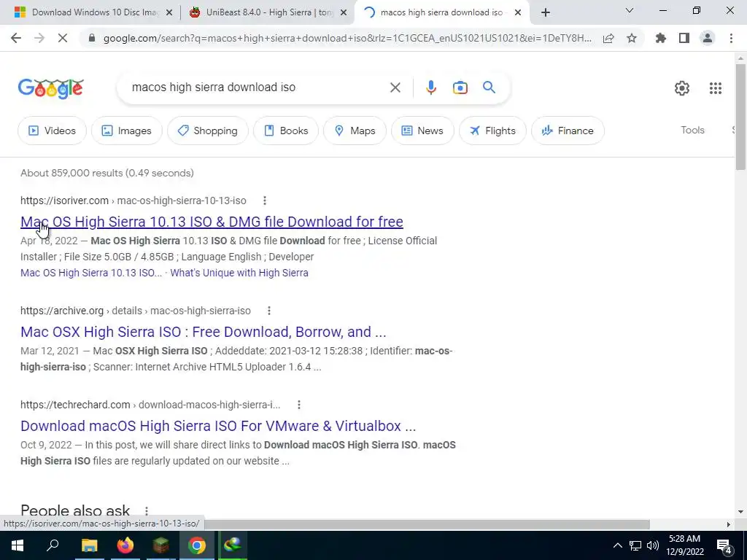Open the Minecraft block taskbar icon
This screenshot has width=747, height=560.
(x=161, y=545)
